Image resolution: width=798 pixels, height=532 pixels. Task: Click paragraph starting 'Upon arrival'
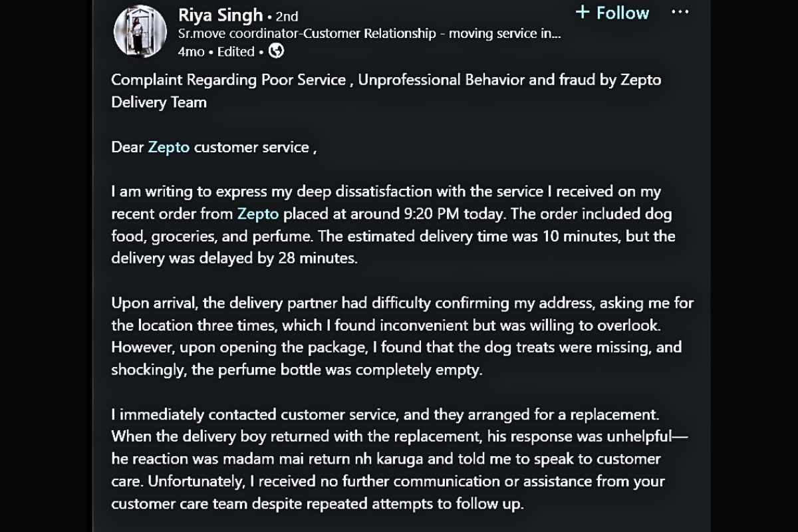coord(402,304)
